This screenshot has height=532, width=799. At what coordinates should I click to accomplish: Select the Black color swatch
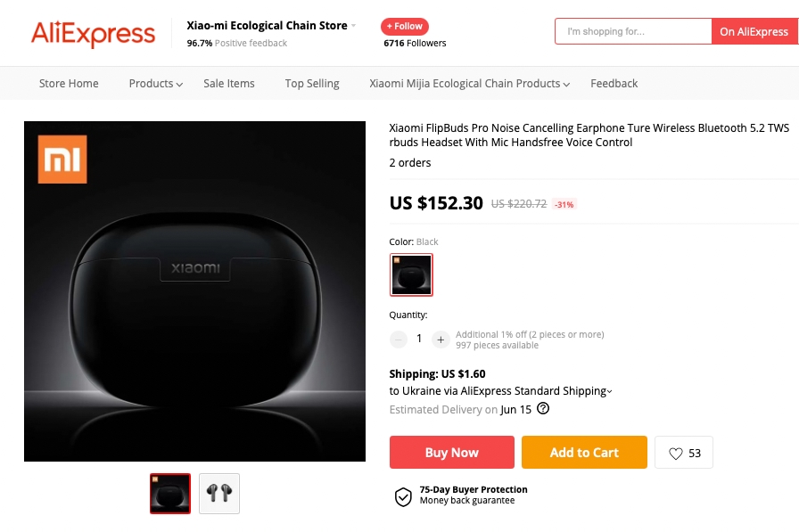click(x=411, y=274)
